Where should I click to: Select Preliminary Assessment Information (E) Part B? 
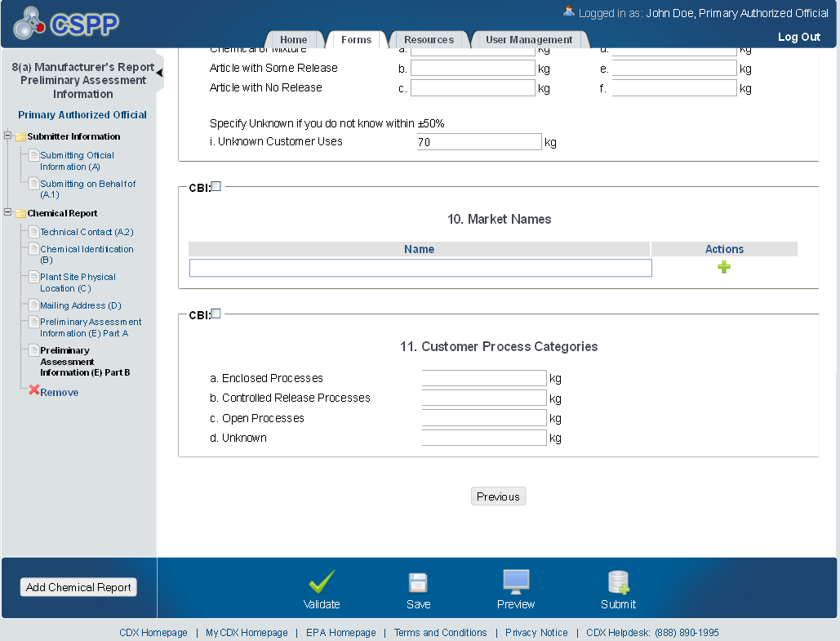click(x=85, y=361)
